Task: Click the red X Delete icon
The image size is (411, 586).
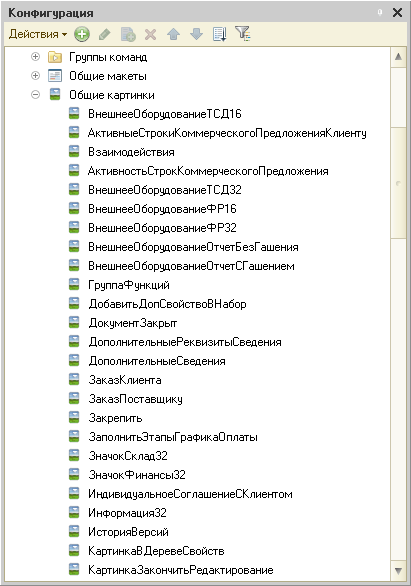Action: pyautogui.click(x=151, y=35)
